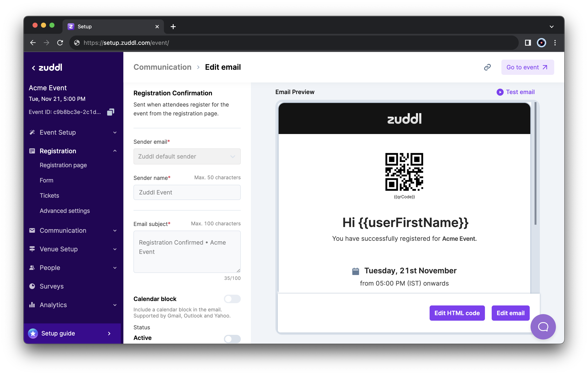Collapse the Registration section
This screenshot has width=588, height=375.
click(115, 151)
